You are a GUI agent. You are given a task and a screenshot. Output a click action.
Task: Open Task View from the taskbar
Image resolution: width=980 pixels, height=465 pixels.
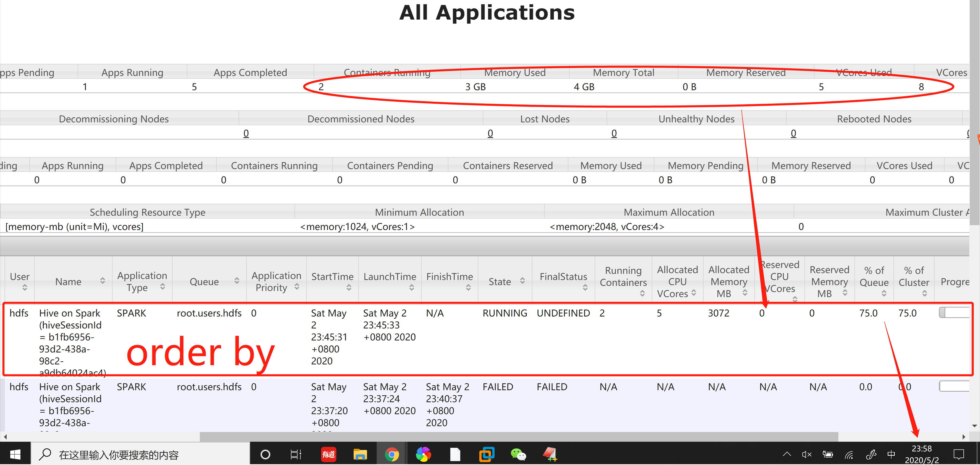296,454
